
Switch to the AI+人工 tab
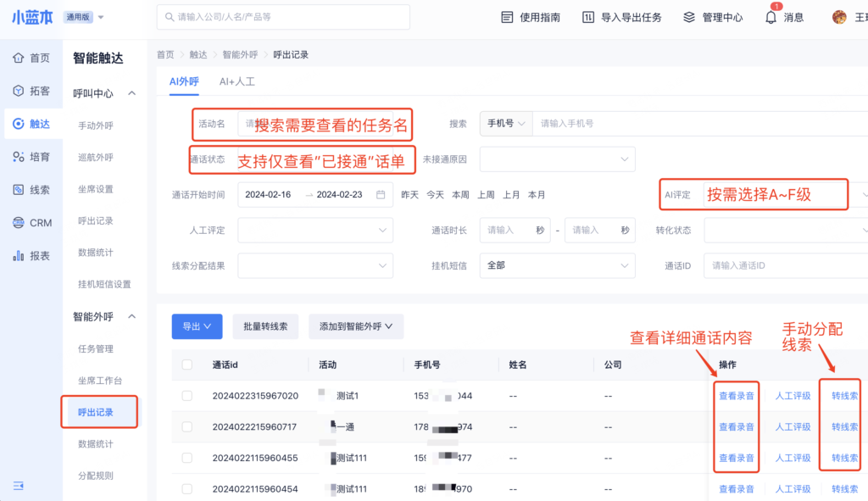236,82
